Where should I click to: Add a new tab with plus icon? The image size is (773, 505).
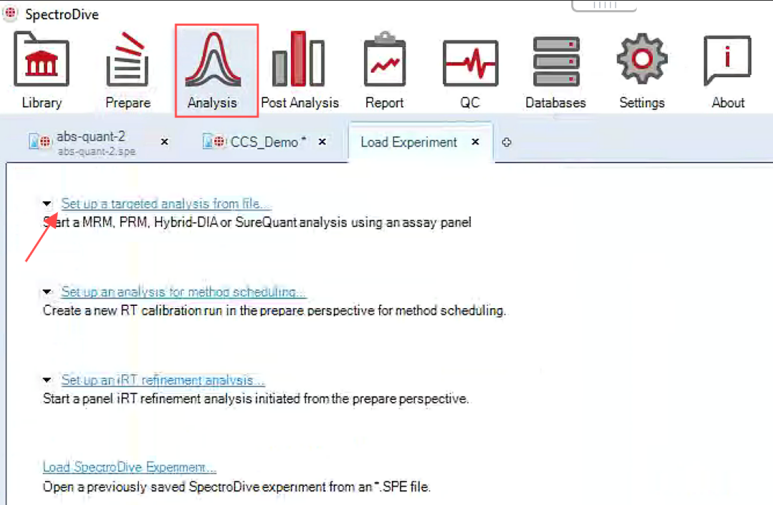[x=506, y=143]
